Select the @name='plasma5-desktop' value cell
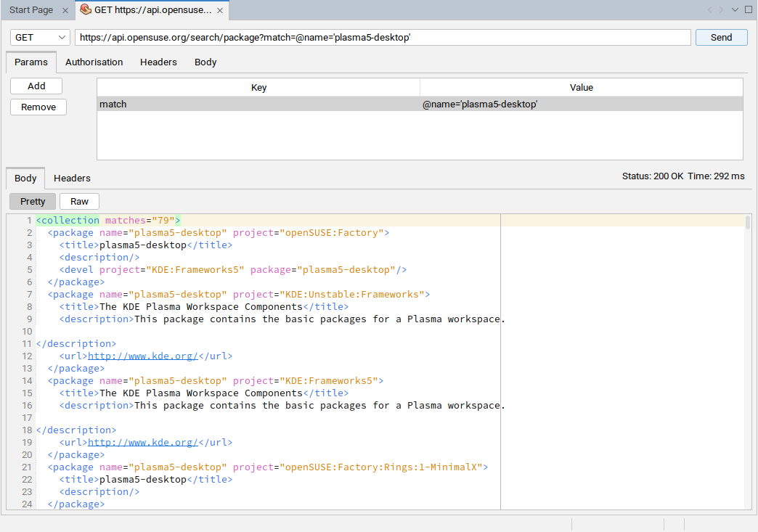The image size is (758, 532). [x=581, y=104]
